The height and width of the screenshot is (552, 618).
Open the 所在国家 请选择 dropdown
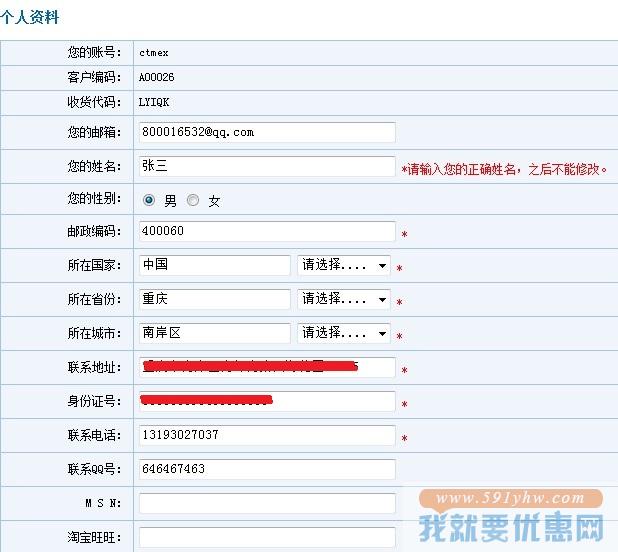coord(344,265)
